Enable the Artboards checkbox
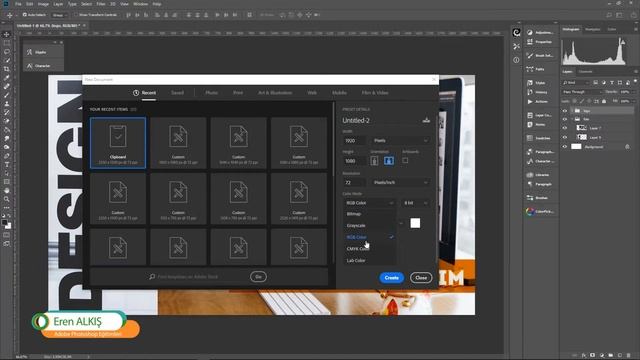 (x=405, y=160)
